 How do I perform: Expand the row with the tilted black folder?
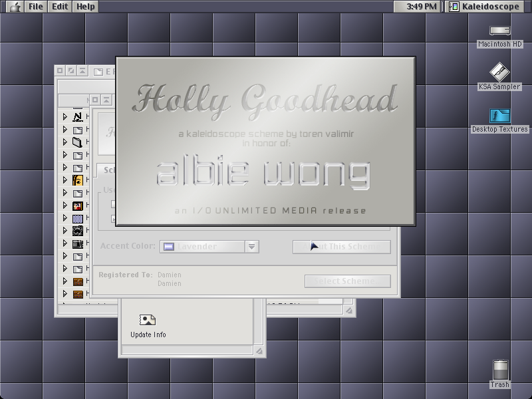pos(65,142)
